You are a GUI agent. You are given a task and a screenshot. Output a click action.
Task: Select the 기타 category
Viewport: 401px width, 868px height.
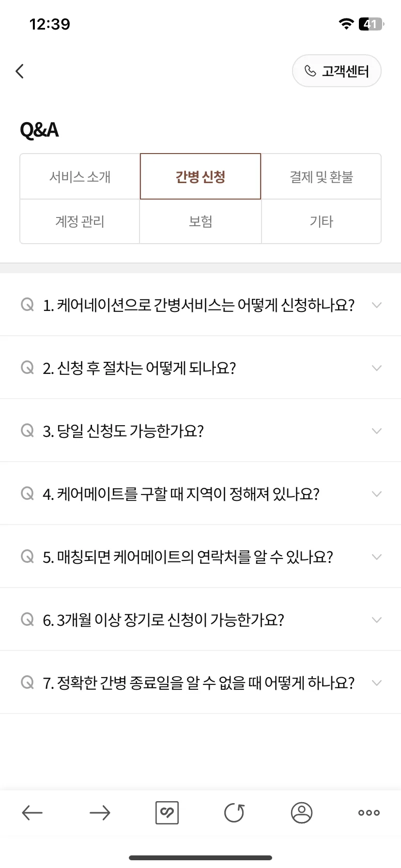point(322,221)
